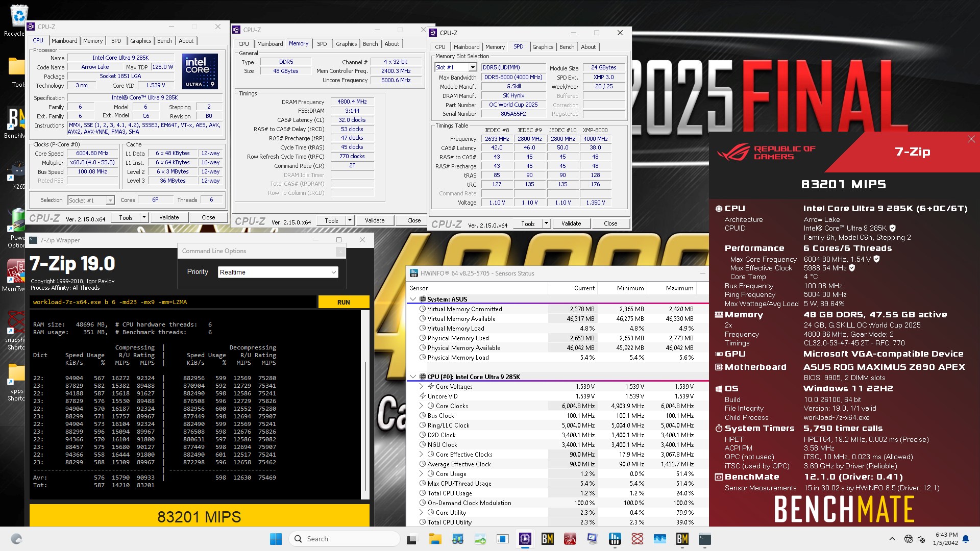Open the MemTweakIt taskbar icon
The image size is (980, 551).
(x=570, y=539)
